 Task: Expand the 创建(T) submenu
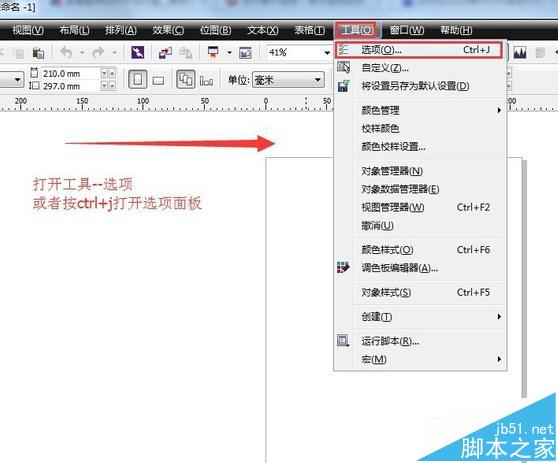coord(420,317)
